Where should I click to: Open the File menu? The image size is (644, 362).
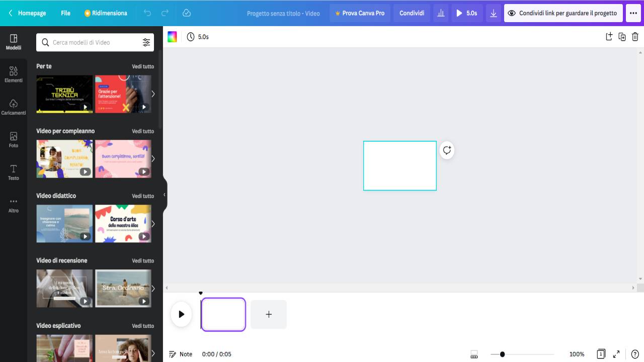(65, 13)
